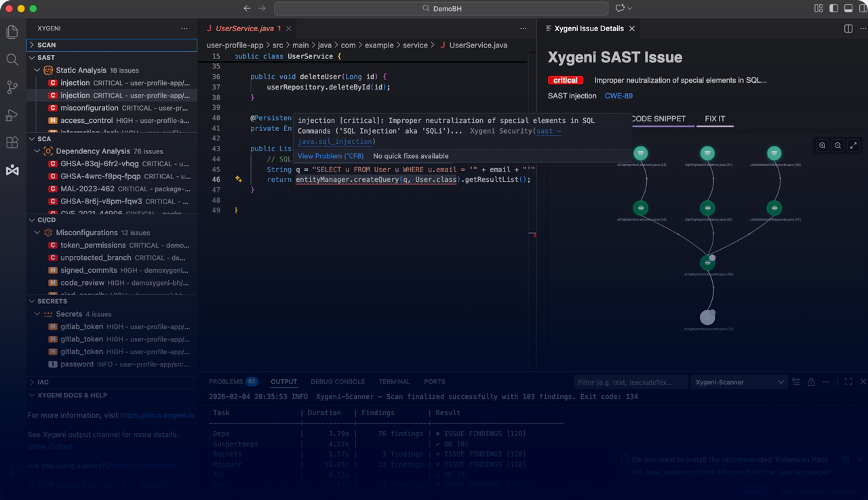
Task: Click the sast - java.sql_injection rule link
Action: click(429, 136)
